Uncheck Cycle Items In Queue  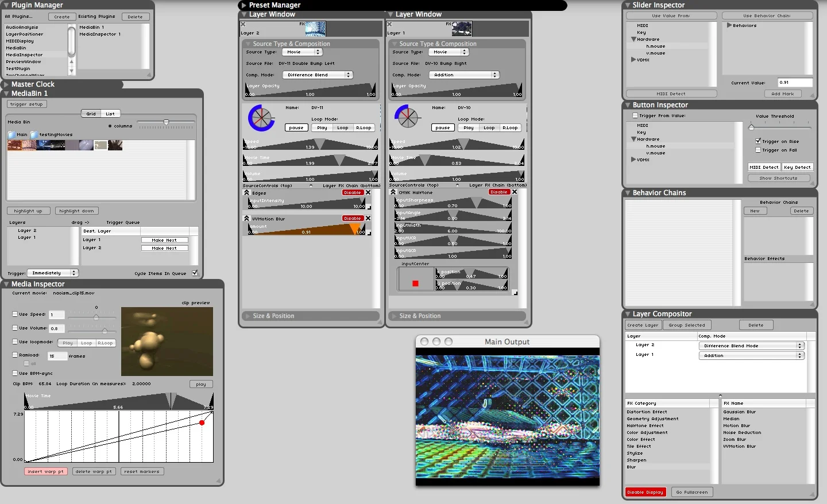pyautogui.click(x=195, y=273)
